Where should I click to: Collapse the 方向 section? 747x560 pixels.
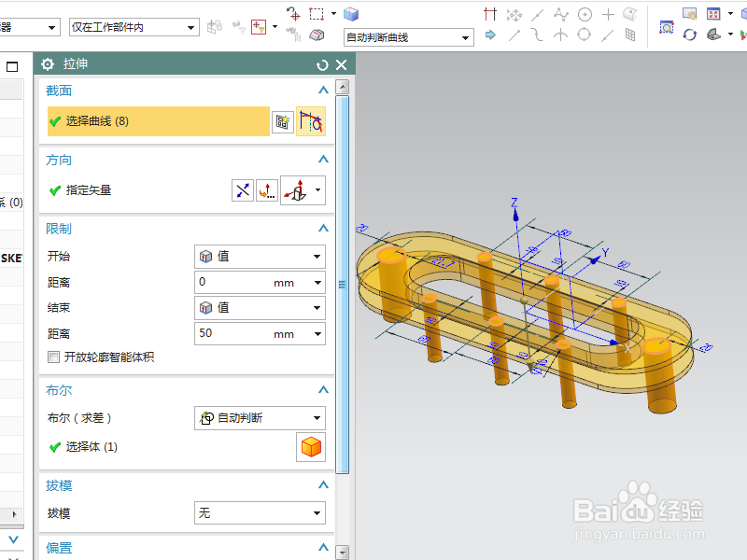point(323,159)
